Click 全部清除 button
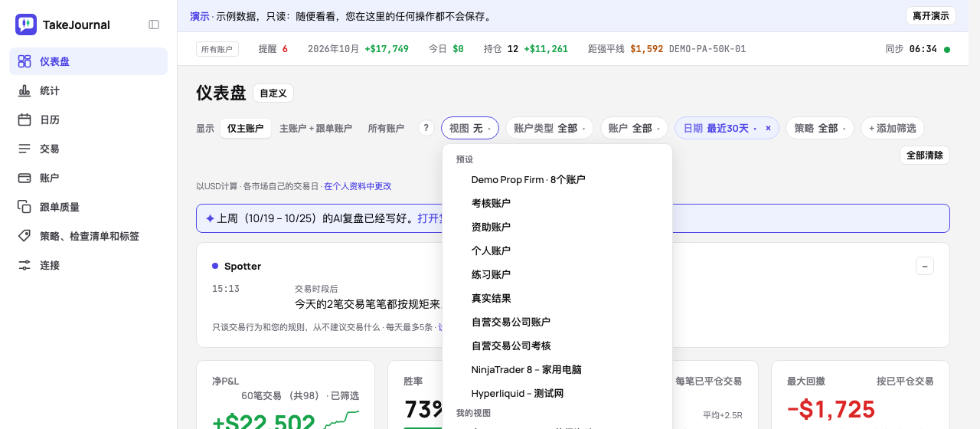Viewport: 980px width, 429px height. [x=925, y=155]
